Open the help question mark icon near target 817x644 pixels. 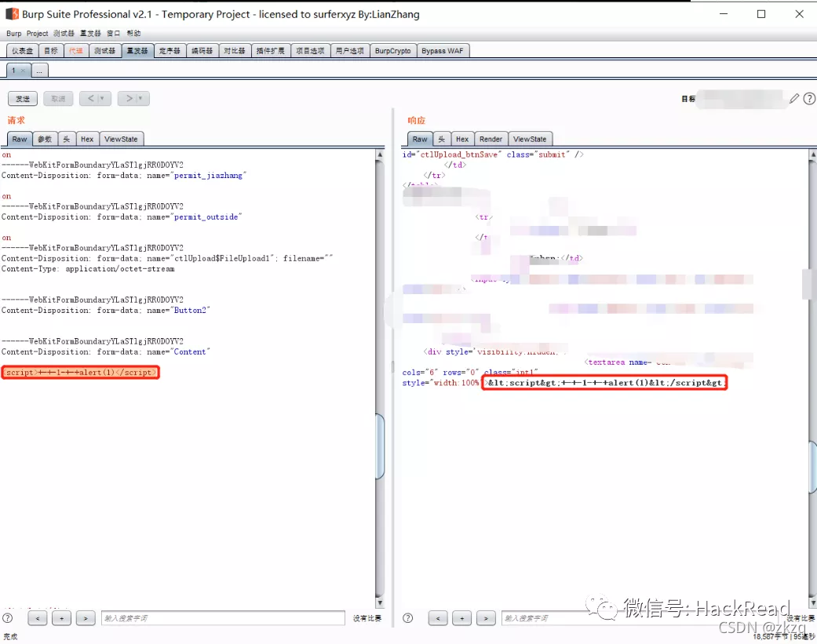[809, 98]
